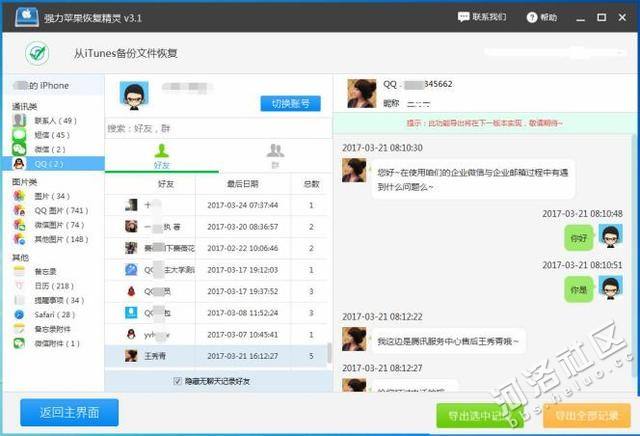Click the app logo in title bar
Viewport: 640px width, 436px height.
click(x=27, y=17)
